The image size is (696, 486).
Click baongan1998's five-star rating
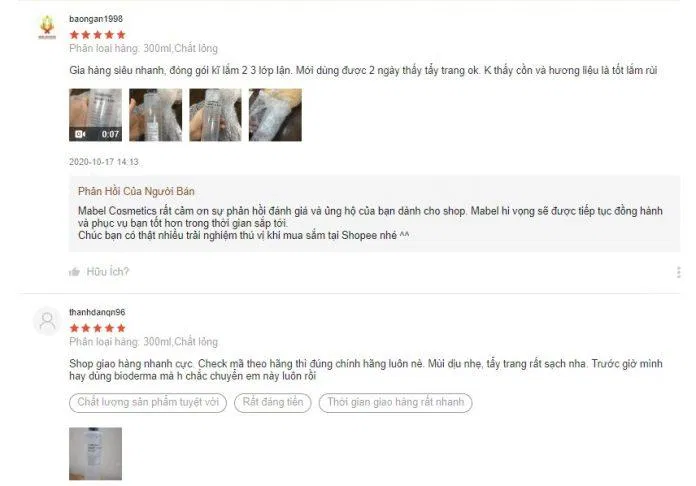pos(98,35)
